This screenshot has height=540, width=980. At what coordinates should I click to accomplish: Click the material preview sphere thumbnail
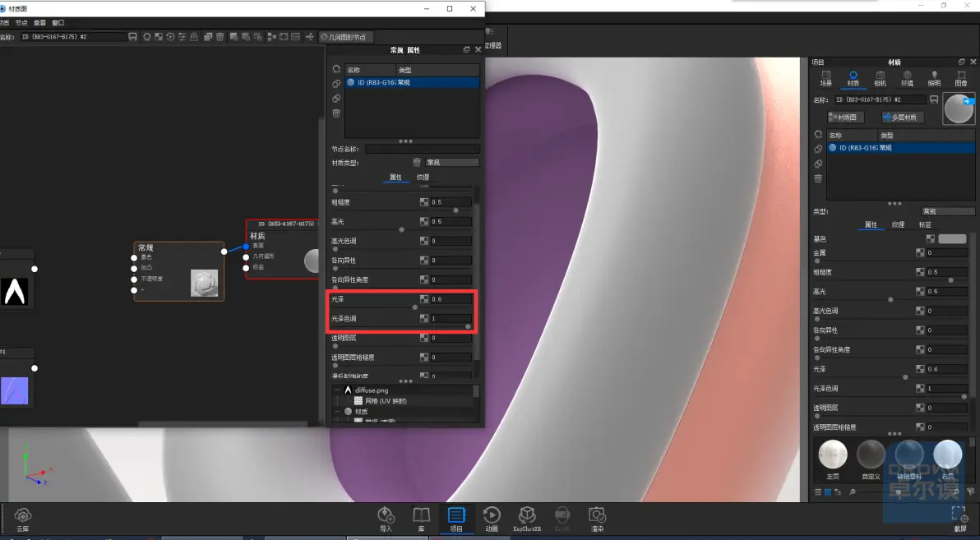click(x=959, y=108)
